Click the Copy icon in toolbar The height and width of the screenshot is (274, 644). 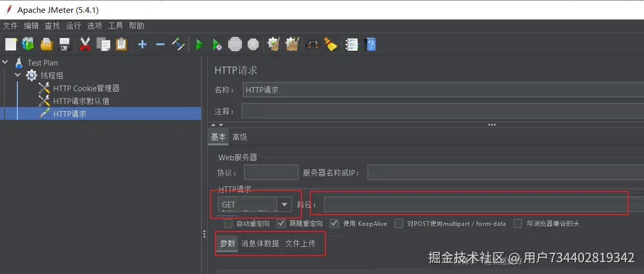click(x=103, y=45)
